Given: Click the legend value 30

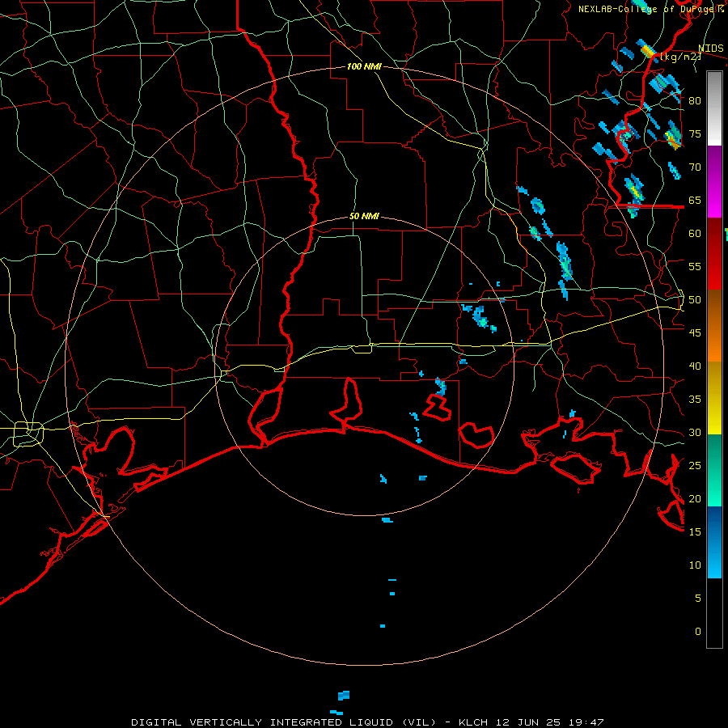Looking at the screenshot, I should pyautogui.click(x=695, y=433).
